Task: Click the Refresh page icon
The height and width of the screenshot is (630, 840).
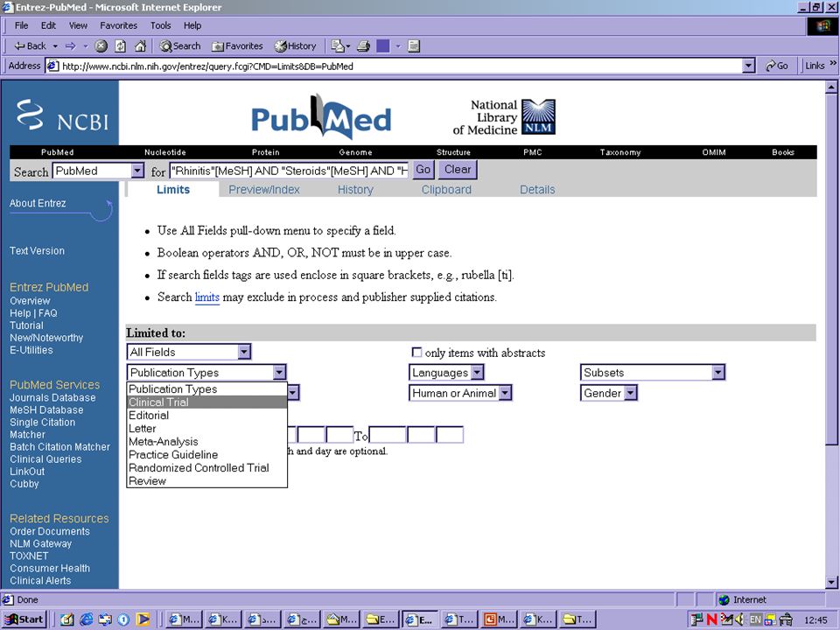Action: click(121, 46)
